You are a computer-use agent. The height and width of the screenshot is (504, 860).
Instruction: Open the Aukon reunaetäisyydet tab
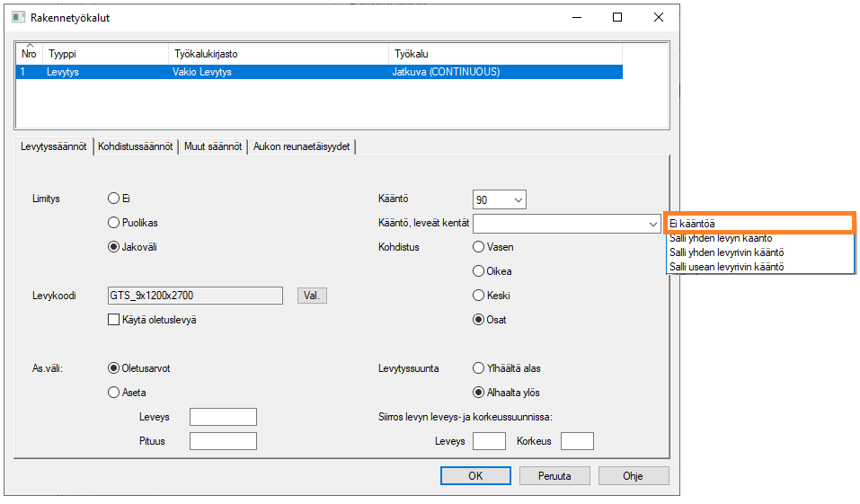[x=303, y=147]
